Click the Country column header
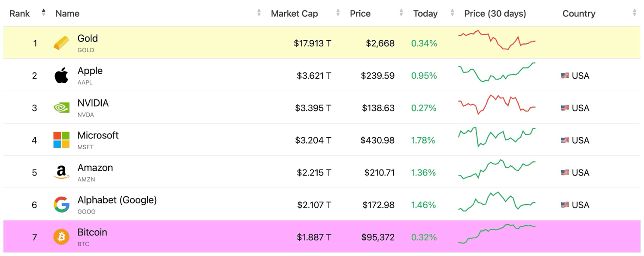 [579, 13]
